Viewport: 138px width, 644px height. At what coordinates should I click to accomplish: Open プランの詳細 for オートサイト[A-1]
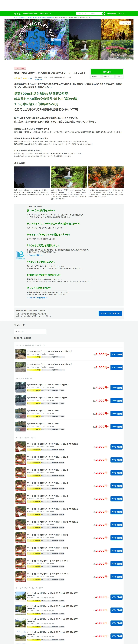(x=117, y=597)
